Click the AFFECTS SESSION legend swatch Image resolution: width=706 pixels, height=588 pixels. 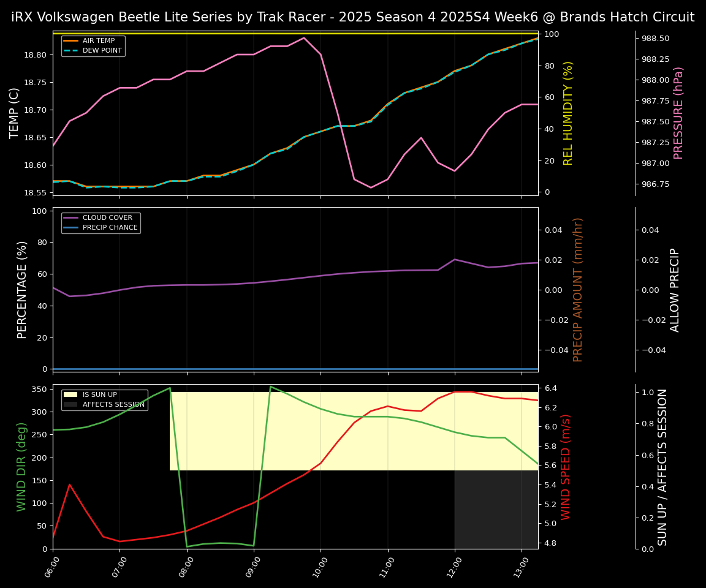(x=70, y=404)
